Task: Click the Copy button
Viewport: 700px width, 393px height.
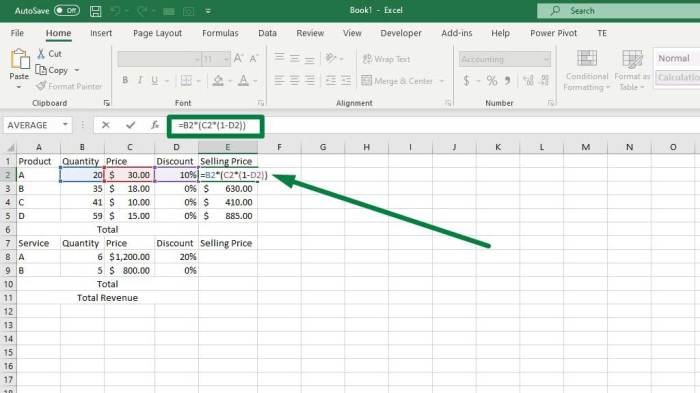Action: 53,70
